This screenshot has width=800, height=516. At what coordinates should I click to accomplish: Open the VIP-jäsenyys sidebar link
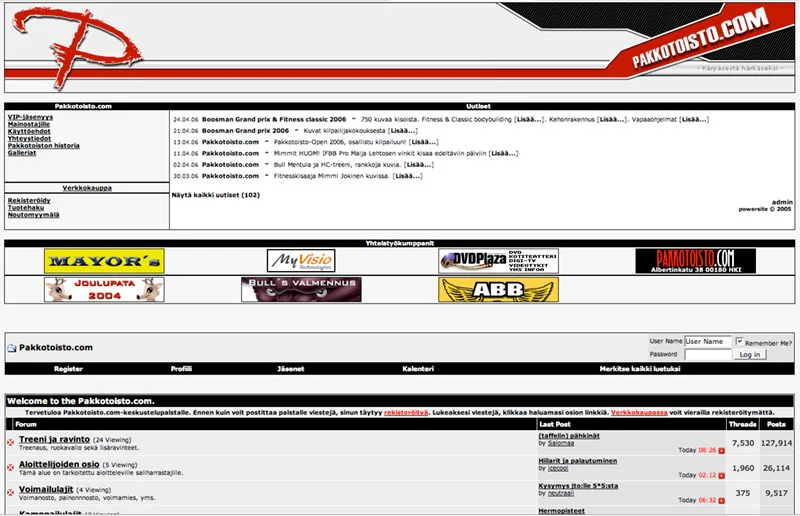click(x=30, y=117)
